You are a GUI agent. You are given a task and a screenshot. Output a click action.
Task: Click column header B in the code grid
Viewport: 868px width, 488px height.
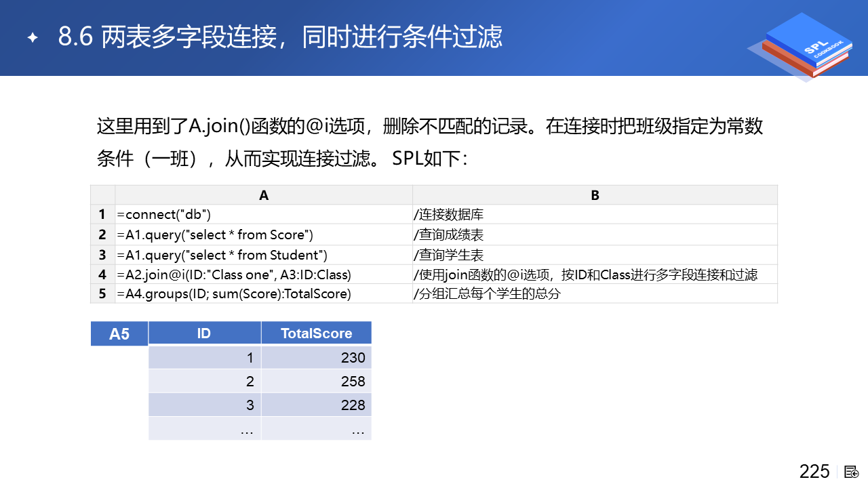(595, 195)
